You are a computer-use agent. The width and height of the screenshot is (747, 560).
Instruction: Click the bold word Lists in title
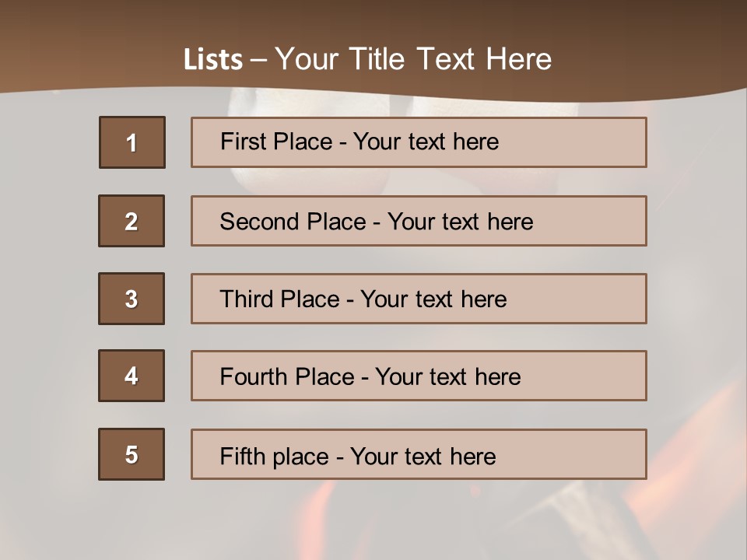coord(213,60)
